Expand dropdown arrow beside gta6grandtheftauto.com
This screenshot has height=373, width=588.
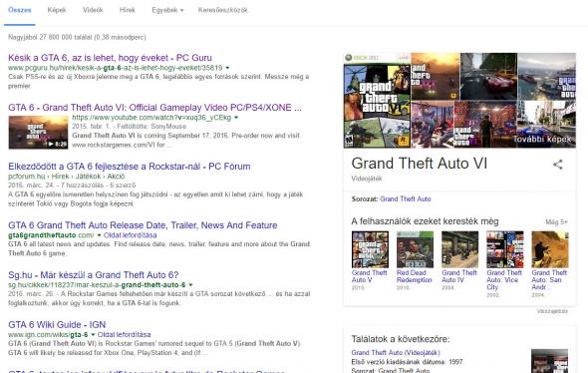pos(100,235)
